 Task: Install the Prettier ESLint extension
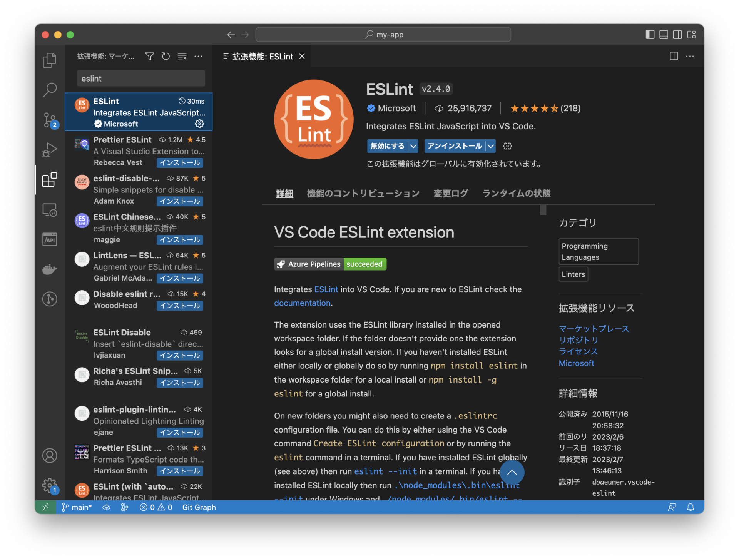(179, 162)
